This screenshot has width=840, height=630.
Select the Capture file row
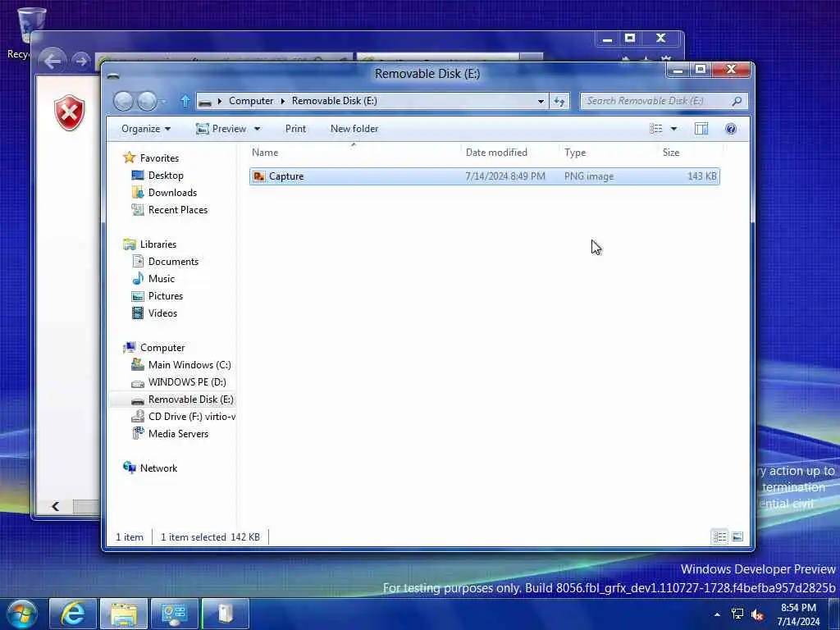tap(484, 176)
